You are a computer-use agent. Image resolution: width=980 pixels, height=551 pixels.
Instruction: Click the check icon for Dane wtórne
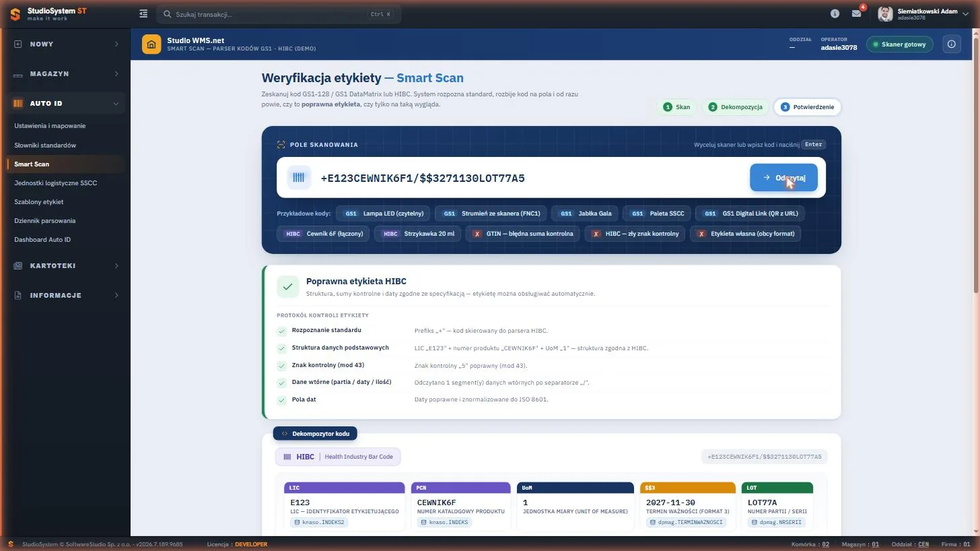pos(282,383)
